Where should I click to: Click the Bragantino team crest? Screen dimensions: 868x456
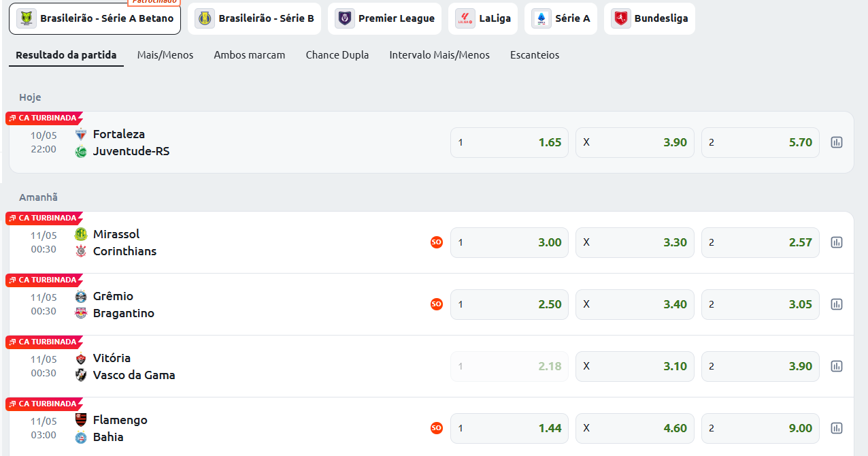tap(81, 313)
